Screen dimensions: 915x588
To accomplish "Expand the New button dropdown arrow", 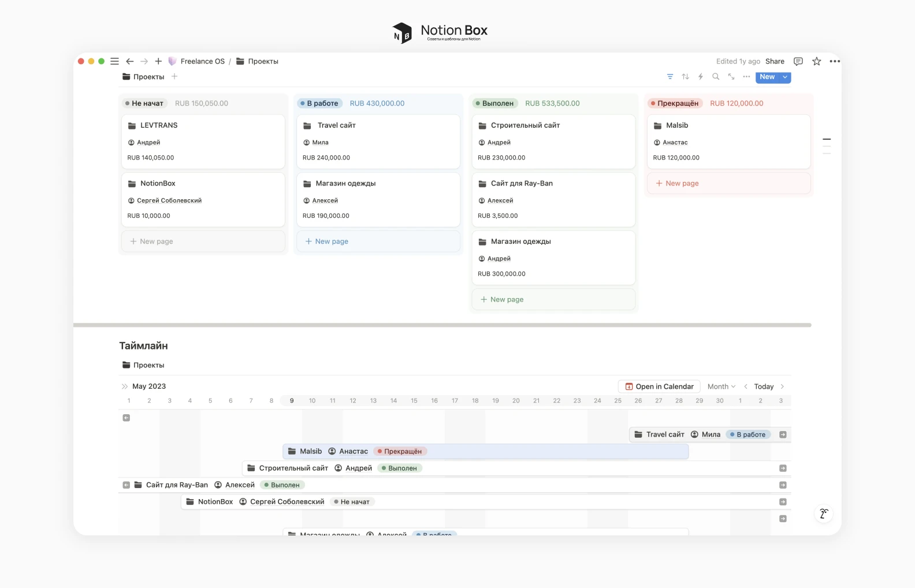I will (785, 77).
